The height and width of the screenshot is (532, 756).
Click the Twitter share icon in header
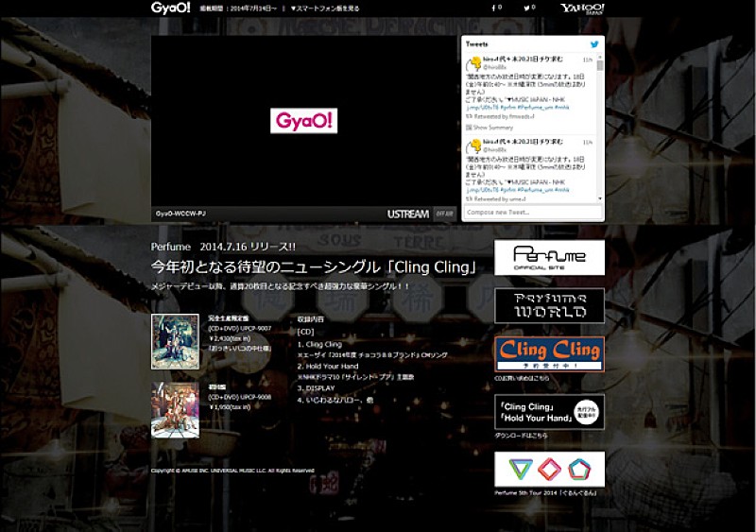click(x=529, y=9)
